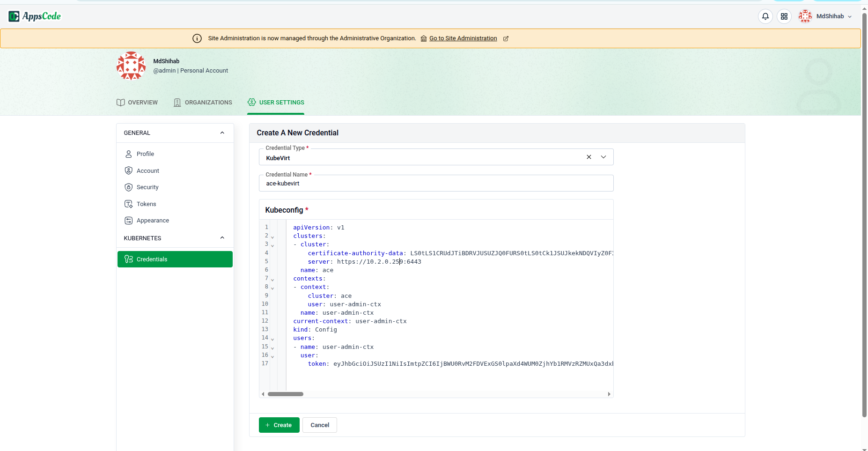Click the server URL on line 5
Screen dimensions: 868x451
379,262
